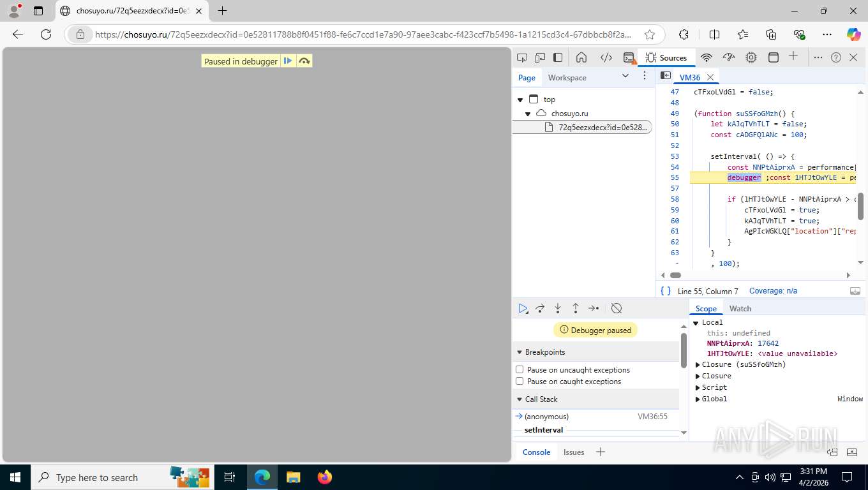Image resolution: width=868 pixels, height=490 pixels.
Task: Expand Closure (suSSfoGMzh) scope
Action: coord(698,365)
